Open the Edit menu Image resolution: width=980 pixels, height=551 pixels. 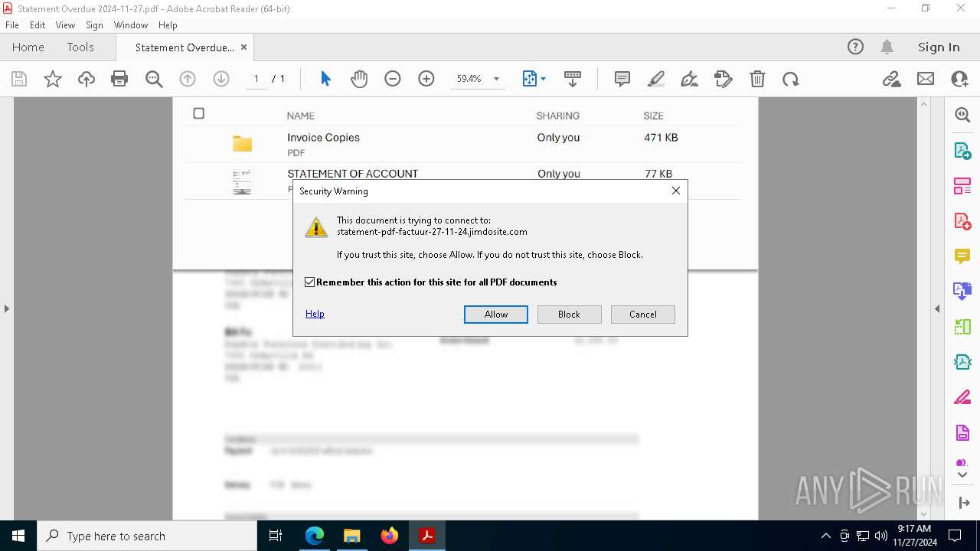(38, 25)
